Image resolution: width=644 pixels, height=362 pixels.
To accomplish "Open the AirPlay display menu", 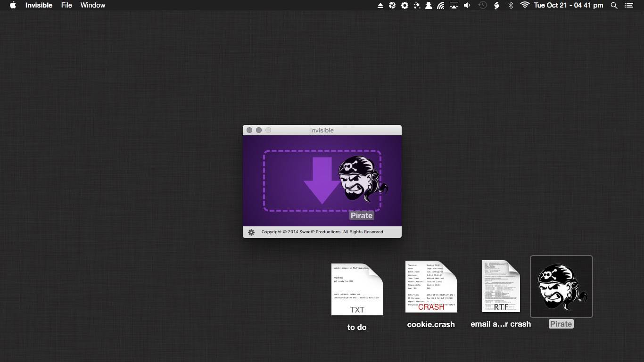I will pyautogui.click(x=454, y=5).
